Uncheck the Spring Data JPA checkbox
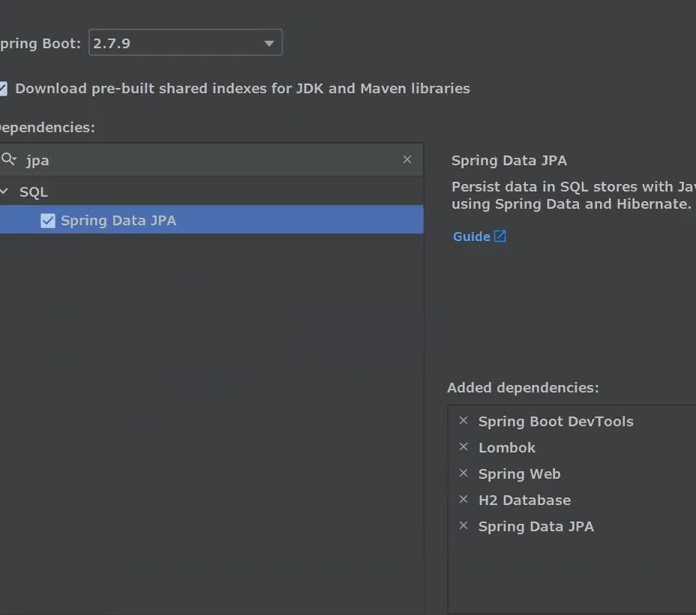This screenshot has width=696, height=615. pyautogui.click(x=48, y=221)
